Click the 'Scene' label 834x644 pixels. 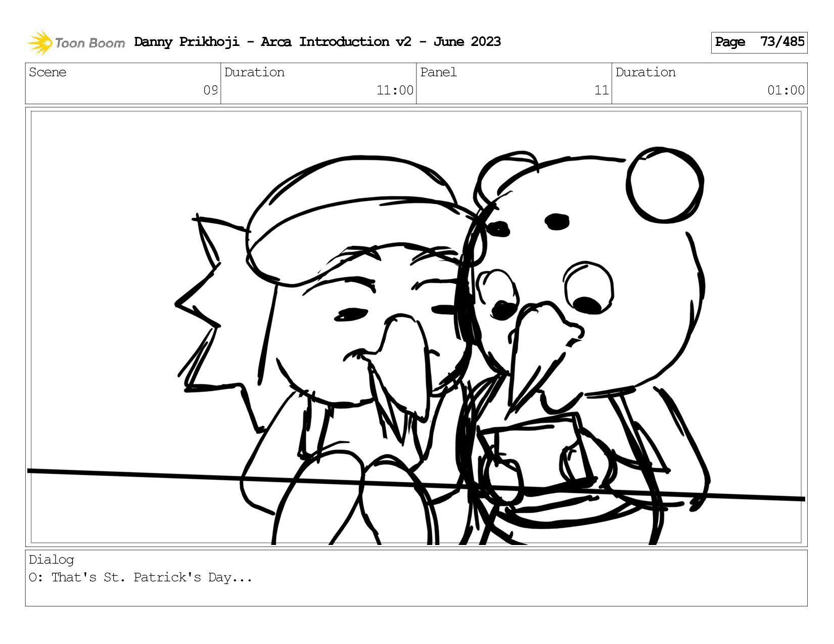(48, 72)
